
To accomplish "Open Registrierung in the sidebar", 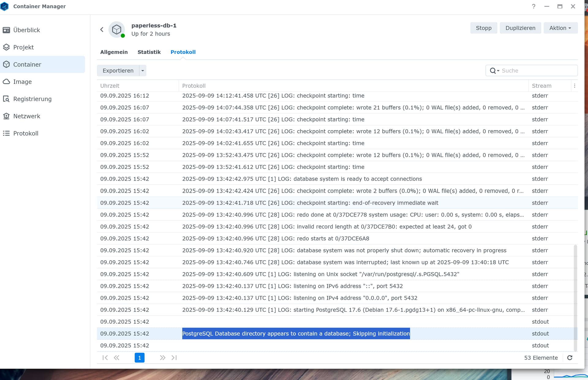I will (32, 99).
